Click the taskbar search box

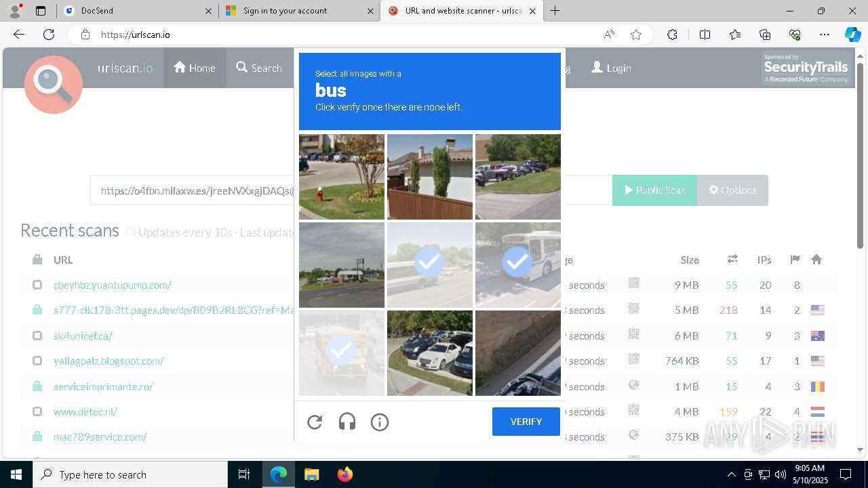click(x=130, y=474)
